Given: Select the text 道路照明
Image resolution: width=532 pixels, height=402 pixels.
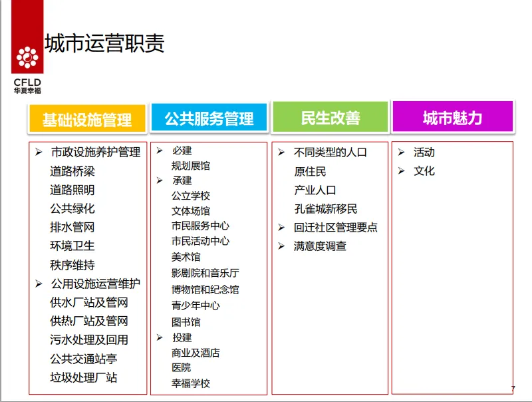Looking at the screenshot, I should click(x=72, y=190).
